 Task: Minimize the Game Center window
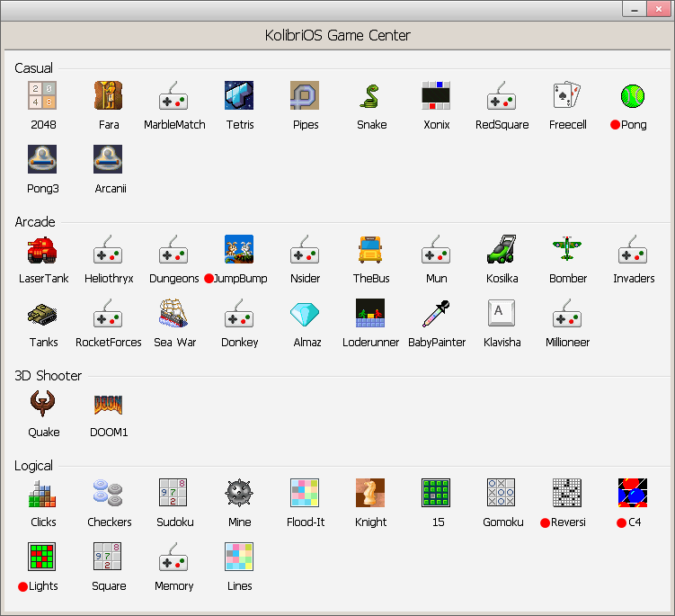[x=634, y=9]
